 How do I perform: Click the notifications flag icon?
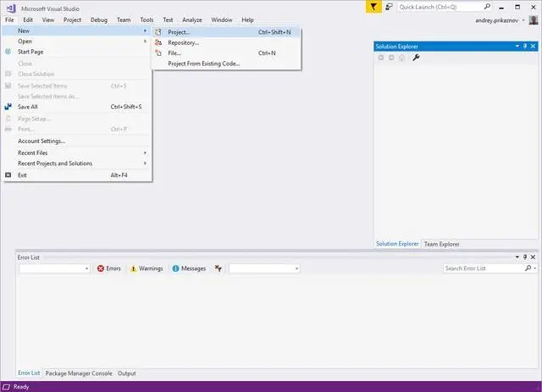(373, 7)
